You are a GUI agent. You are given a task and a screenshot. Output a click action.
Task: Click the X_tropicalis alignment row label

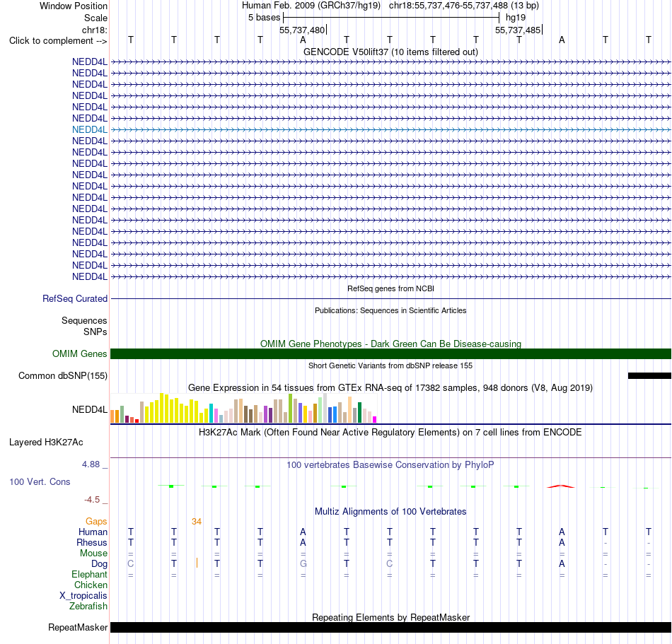(x=83, y=596)
